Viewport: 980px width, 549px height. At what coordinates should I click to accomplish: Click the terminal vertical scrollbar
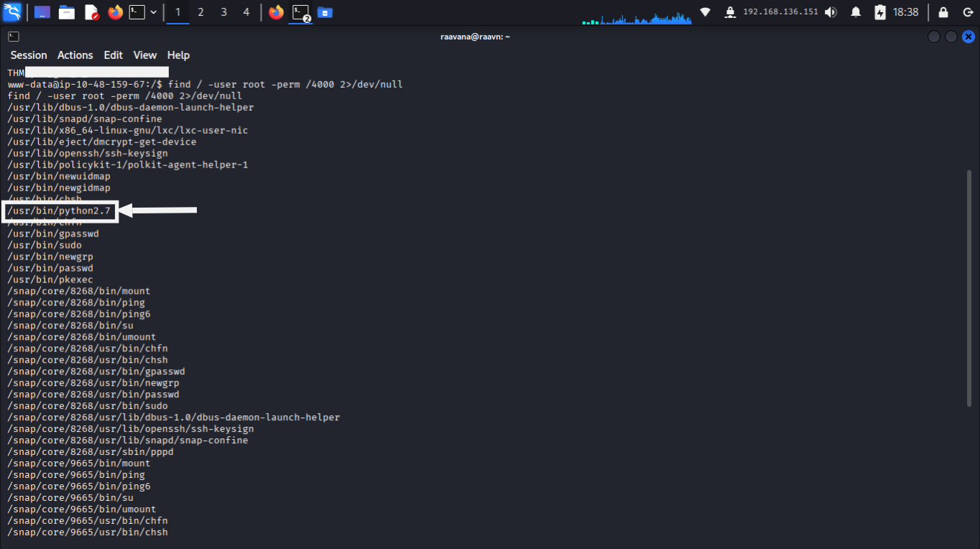pyautogui.click(x=969, y=289)
